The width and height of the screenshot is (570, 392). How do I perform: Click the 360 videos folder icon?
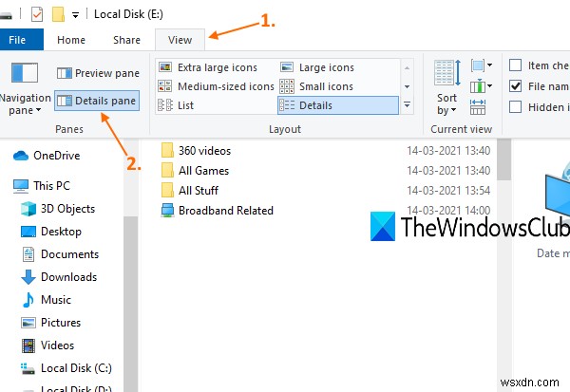click(x=167, y=150)
